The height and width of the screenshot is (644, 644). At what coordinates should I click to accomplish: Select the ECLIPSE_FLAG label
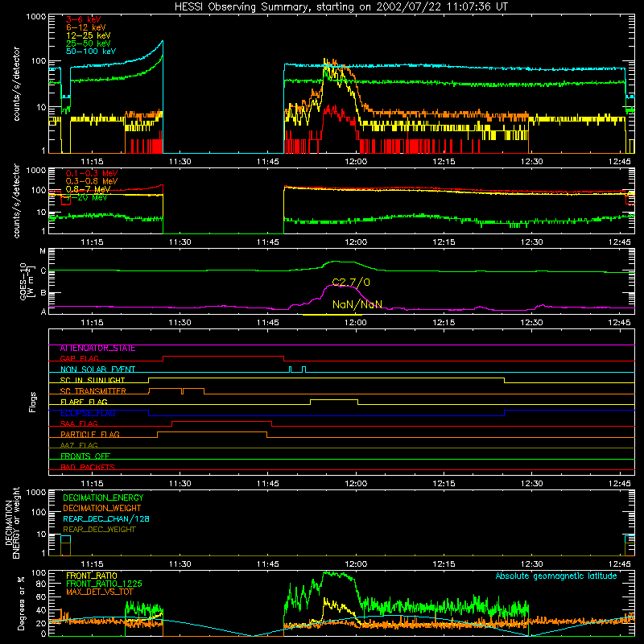(88, 413)
